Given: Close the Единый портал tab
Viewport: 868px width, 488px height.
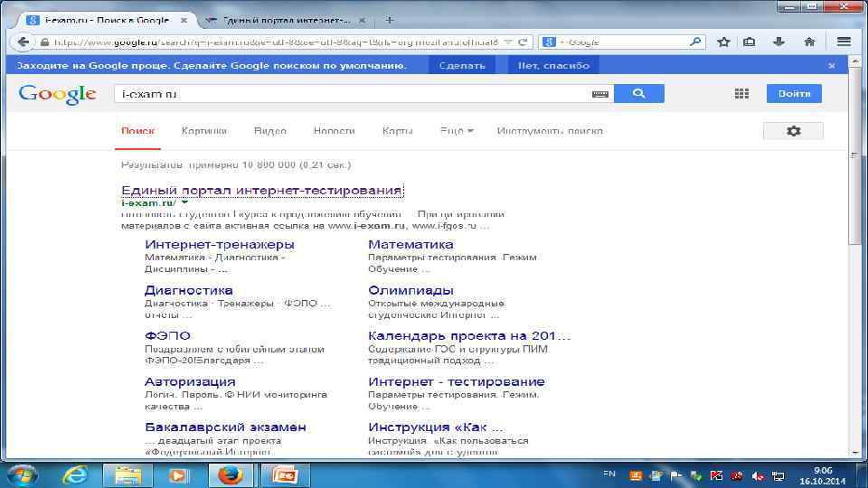Looking at the screenshot, I should (362, 20).
